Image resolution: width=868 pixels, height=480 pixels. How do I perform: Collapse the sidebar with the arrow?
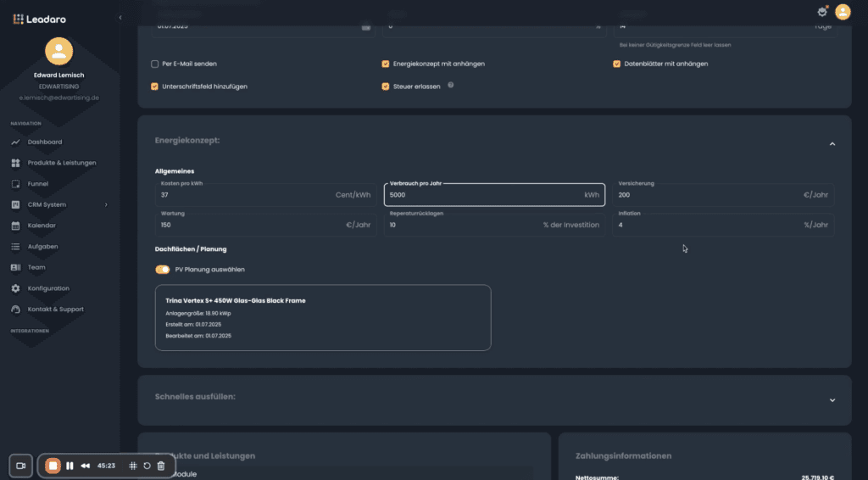pyautogui.click(x=120, y=18)
